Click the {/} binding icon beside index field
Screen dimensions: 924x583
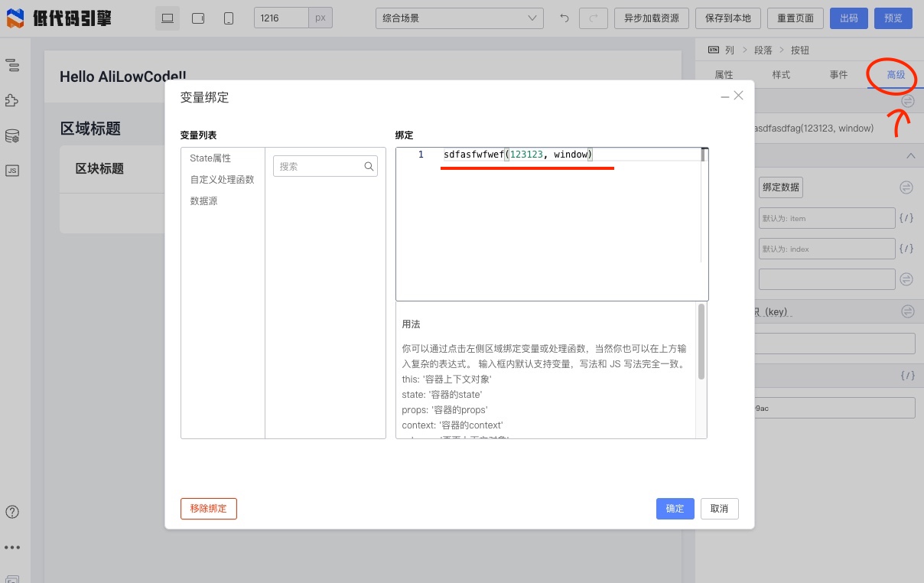pos(906,249)
